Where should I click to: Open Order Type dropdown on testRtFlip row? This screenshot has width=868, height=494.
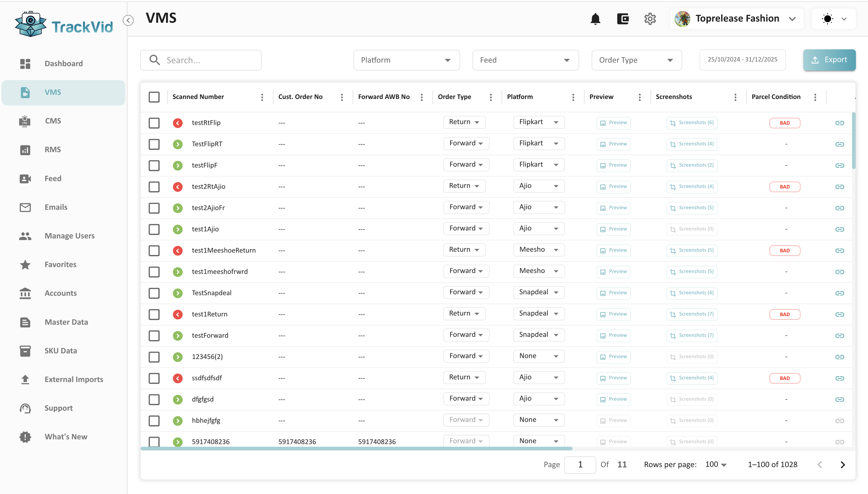[464, 122]
